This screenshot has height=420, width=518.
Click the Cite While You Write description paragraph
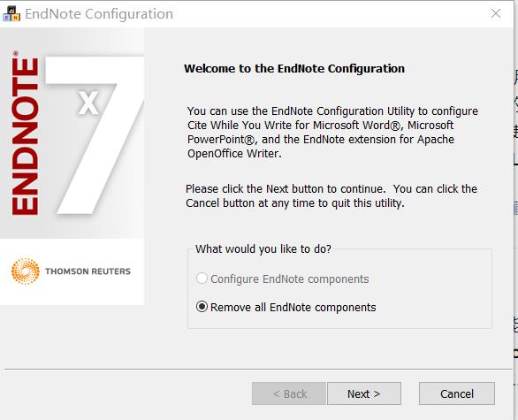point(332,132)
